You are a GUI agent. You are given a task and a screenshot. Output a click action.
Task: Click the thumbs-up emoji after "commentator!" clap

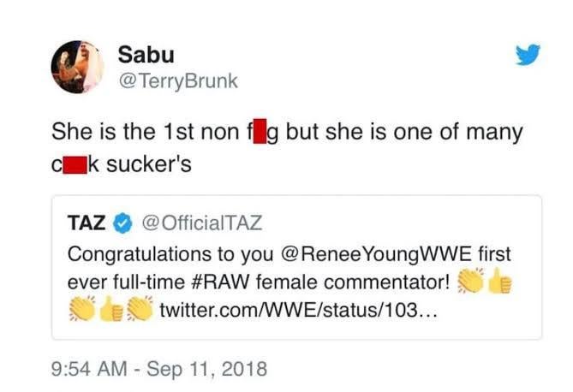500,282
